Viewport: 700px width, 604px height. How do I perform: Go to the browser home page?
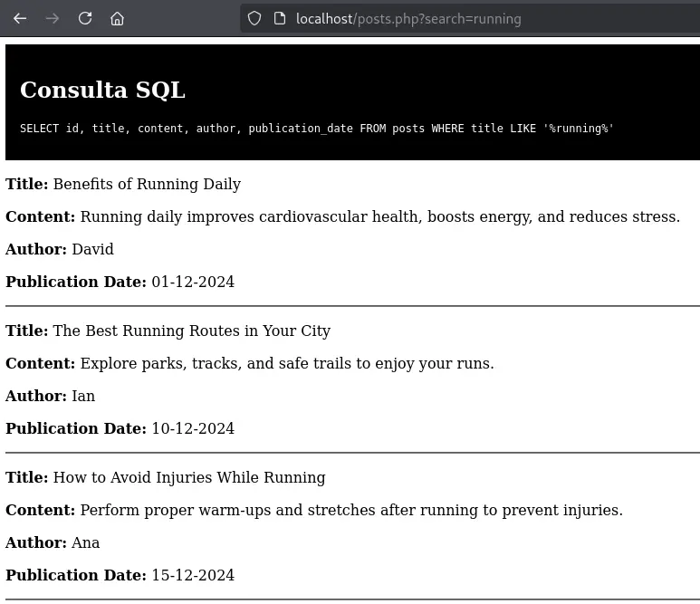[118, 18]
